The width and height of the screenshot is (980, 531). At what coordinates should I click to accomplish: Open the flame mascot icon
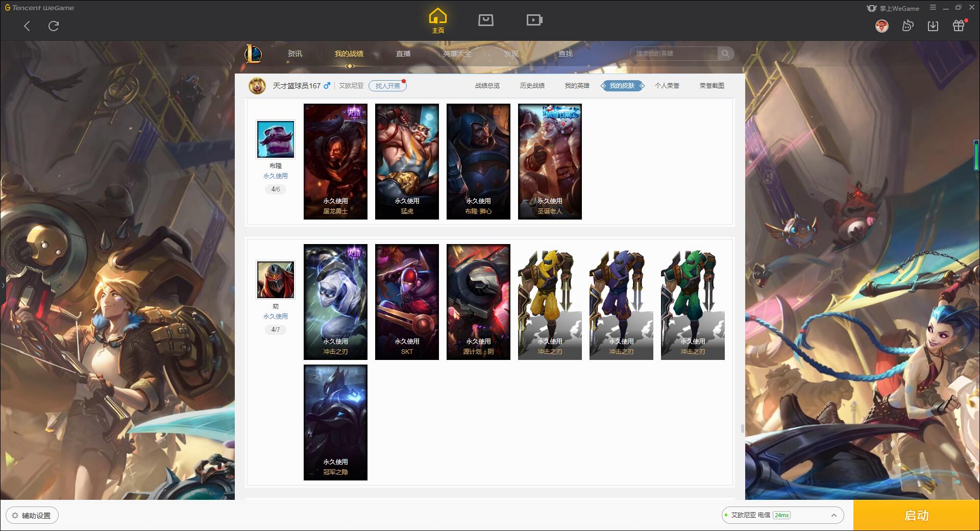point(908,26)
